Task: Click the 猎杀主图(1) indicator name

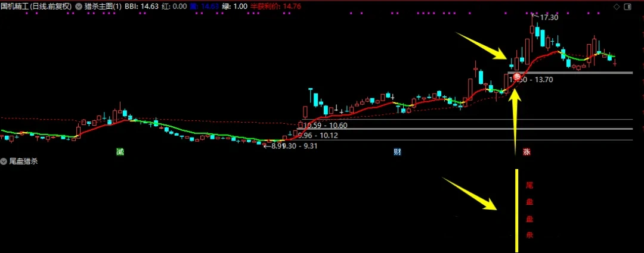Action: [x=103, y=7]
